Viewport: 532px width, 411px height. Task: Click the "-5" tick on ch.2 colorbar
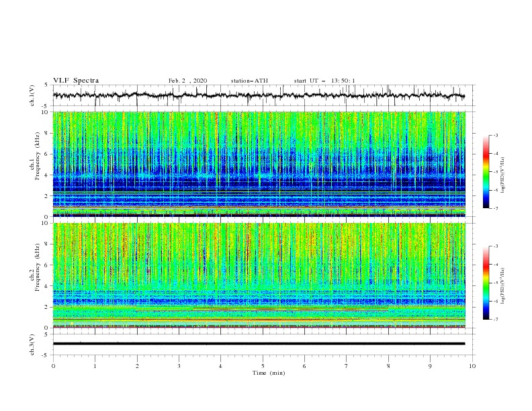coord(496,283)
